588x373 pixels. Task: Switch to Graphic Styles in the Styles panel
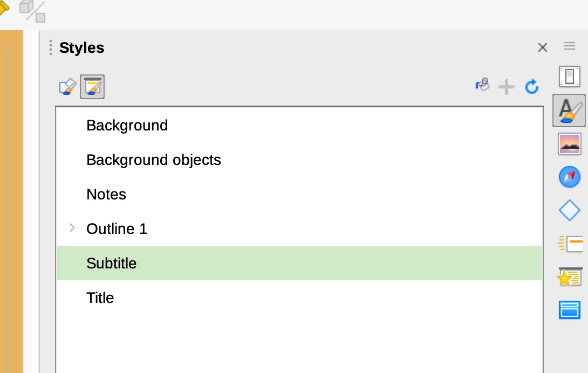click(x=66, y=86)
